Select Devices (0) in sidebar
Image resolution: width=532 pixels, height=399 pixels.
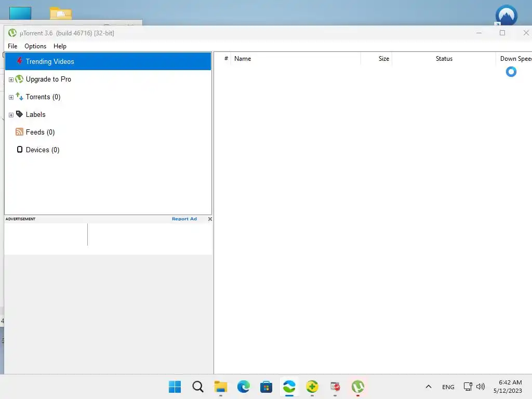[43, 150]
